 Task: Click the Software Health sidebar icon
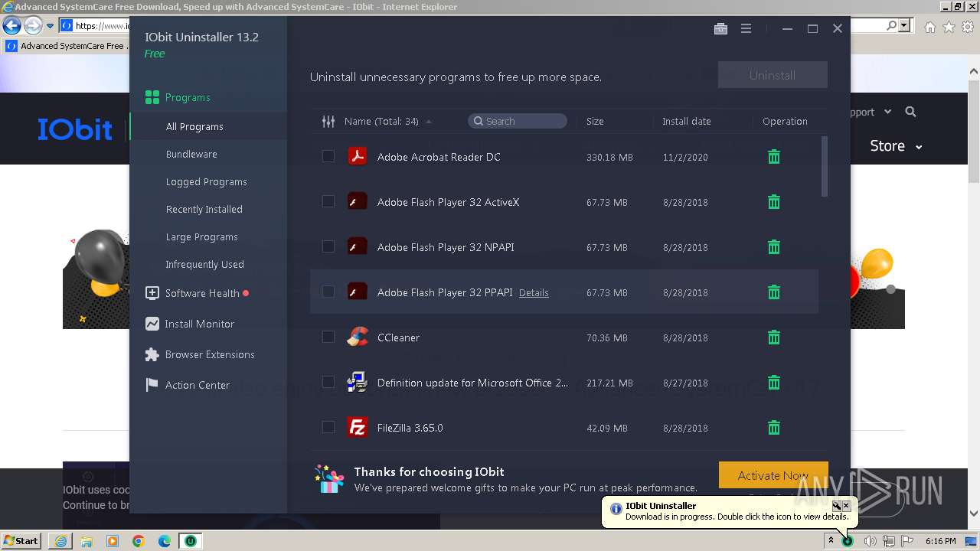click(x=152, y=293)
